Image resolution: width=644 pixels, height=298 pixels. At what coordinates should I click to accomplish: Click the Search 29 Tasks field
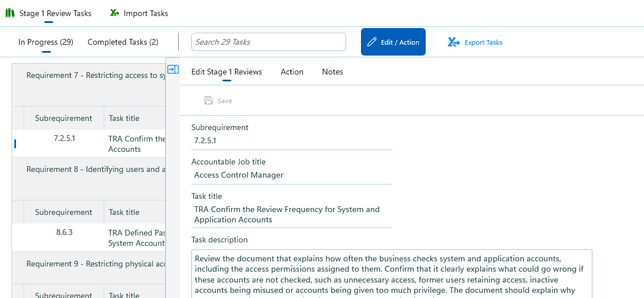coord(269,42)
